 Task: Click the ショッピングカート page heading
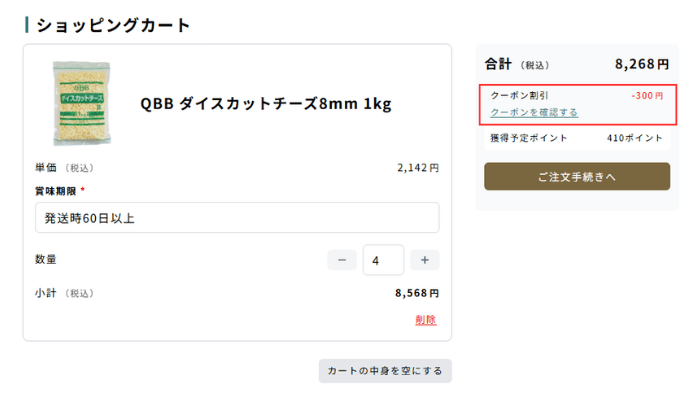tap(113, 25)
